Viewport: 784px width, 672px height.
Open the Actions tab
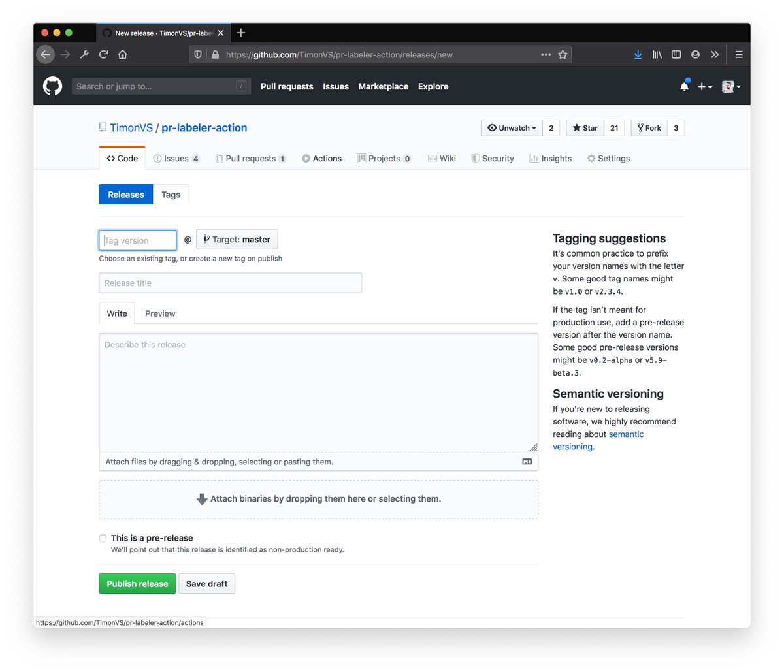point(322,159)
